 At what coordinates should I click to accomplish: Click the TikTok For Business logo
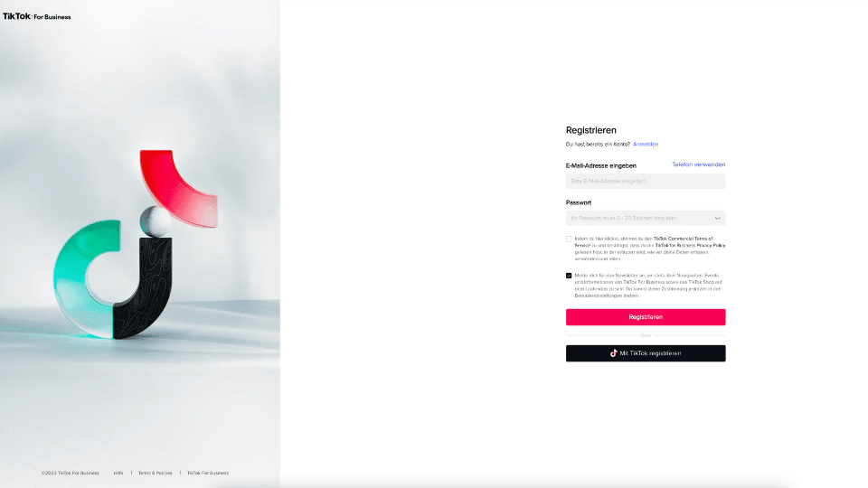36,16
